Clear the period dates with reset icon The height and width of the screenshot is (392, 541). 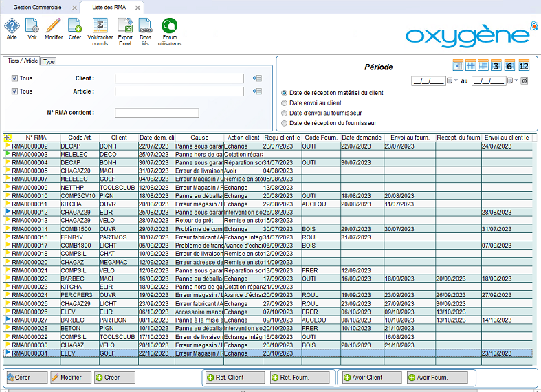point(525,80)
